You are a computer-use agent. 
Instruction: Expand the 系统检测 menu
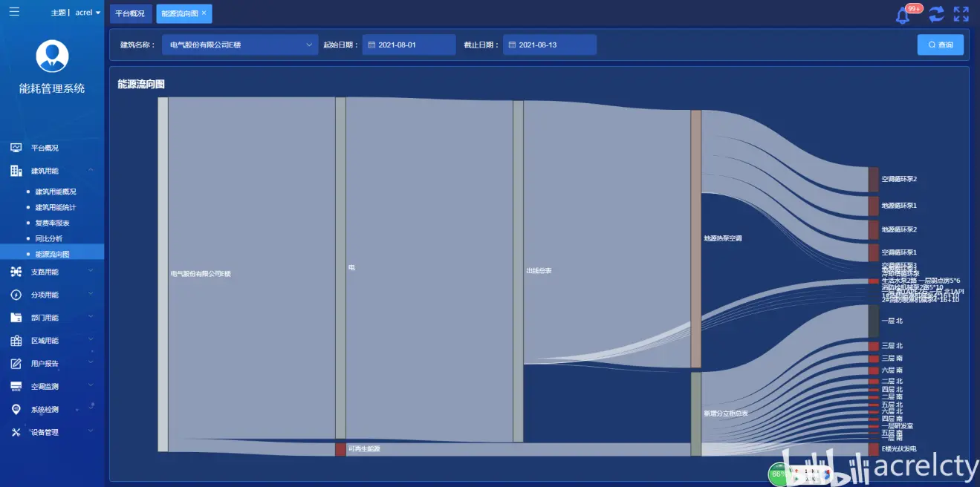click(52, 409)
